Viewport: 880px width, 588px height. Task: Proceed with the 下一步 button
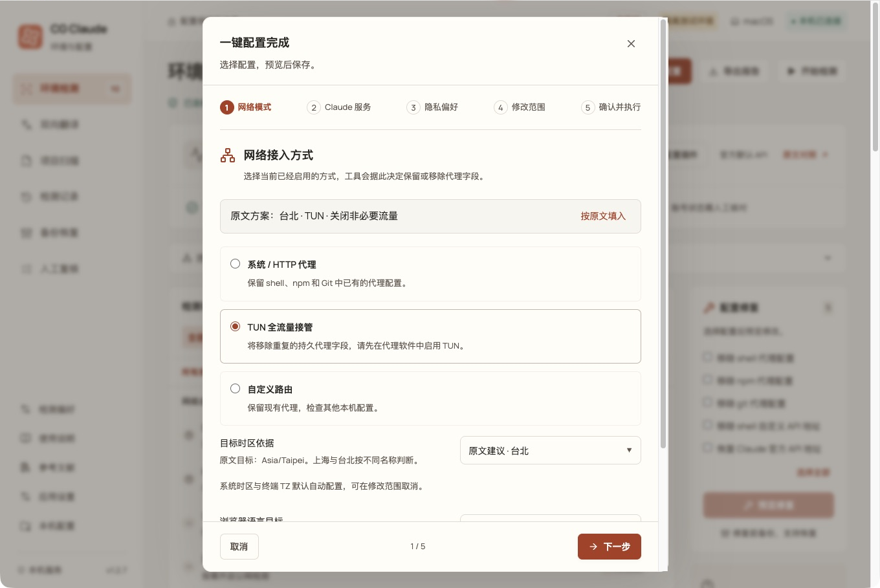click(x=610, y=547)
